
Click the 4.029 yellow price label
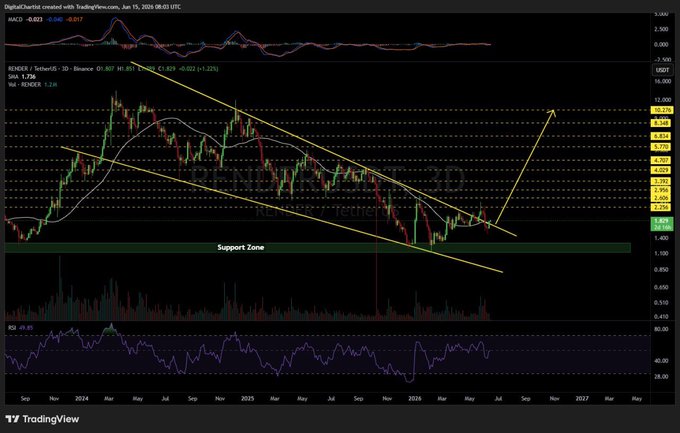(x=662, y=170)
